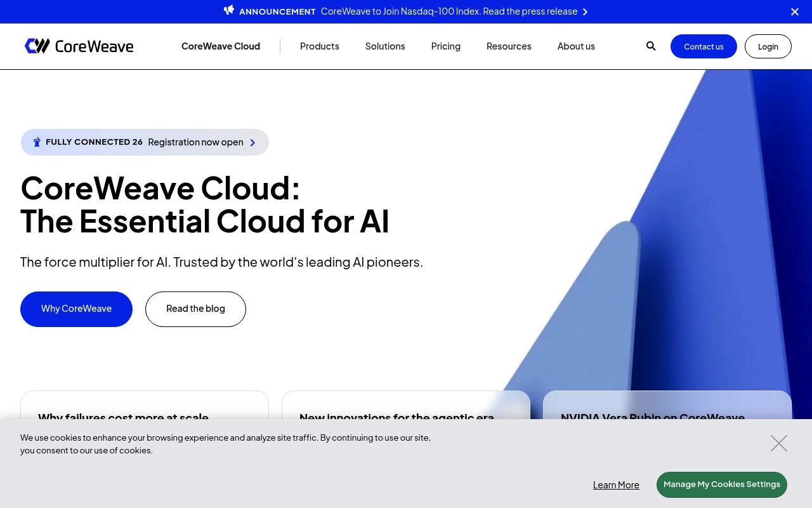Click the Registration now open chevron arrow
Viewport: 812px width, 508px height.
(252, 142)
